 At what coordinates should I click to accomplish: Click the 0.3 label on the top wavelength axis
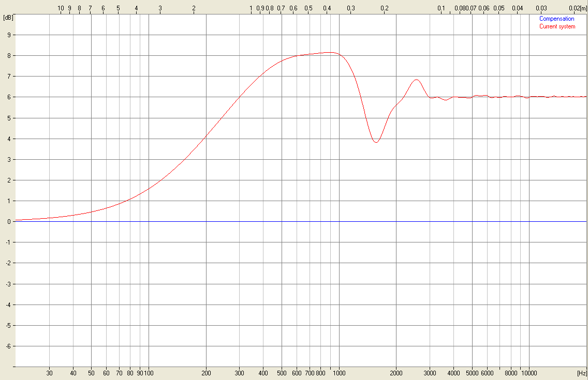click(x=351, y=8)
